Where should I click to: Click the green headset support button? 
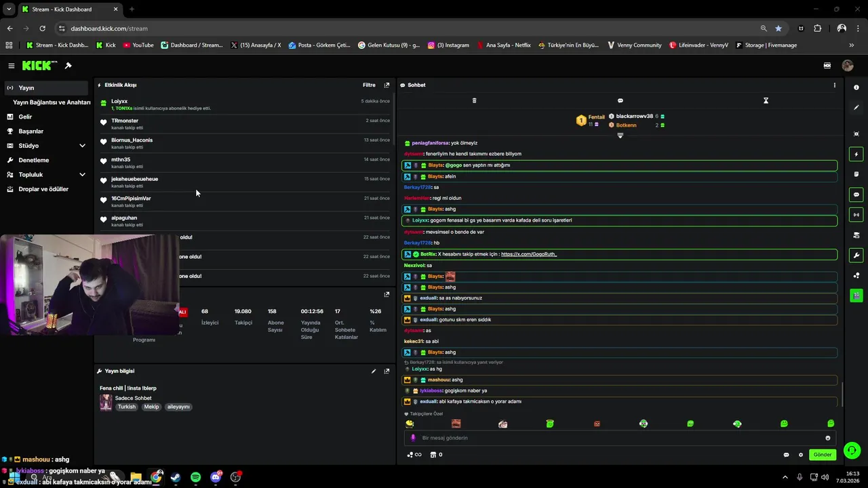point(852,450)
